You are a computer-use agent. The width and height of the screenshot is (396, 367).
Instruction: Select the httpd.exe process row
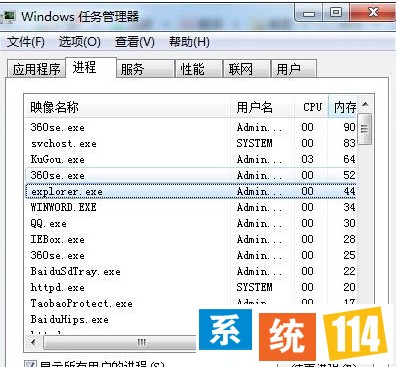click(x=190, y=287)
